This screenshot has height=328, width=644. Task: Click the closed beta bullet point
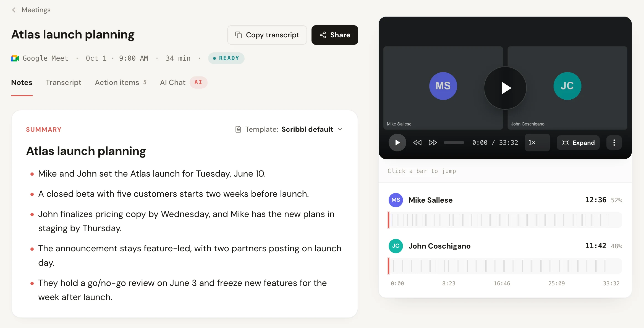pyautogui.click(x=173, y=194)
